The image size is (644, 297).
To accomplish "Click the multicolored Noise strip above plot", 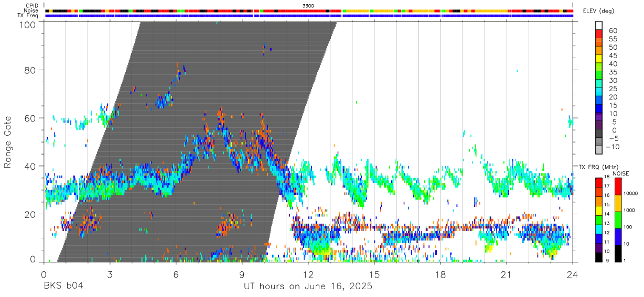I will point(309,10).
